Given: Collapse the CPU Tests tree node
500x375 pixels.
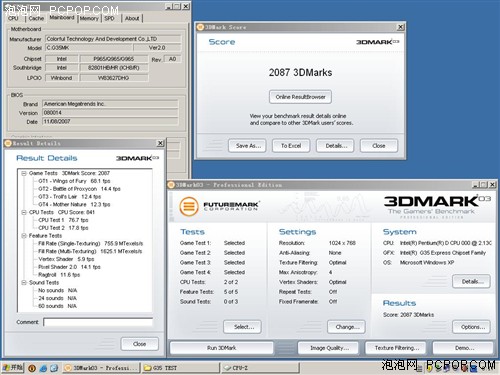Looking at the screenshot, I should pos(24,212).
